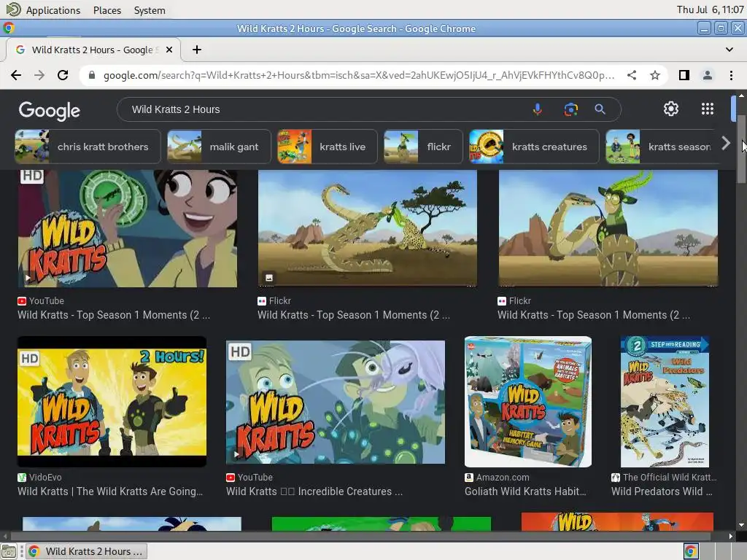Click the address bar URL

click(x=358, y=75)
